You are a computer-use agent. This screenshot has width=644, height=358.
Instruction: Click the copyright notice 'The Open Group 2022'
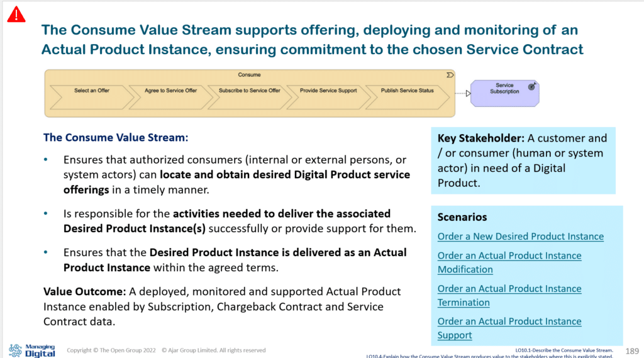pos(111,350)
